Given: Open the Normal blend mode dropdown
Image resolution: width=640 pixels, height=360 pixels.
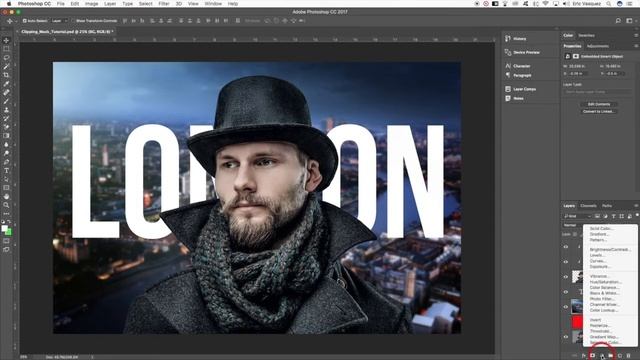Looking at the screenshot, I should click(x=573, y=225).
